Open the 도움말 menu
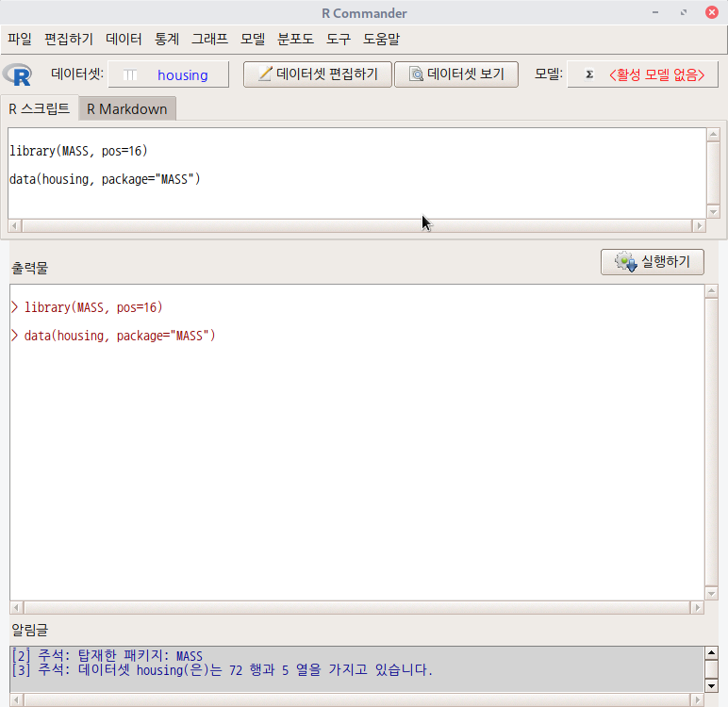Viewport: 728px width, 707px height. 381,39
